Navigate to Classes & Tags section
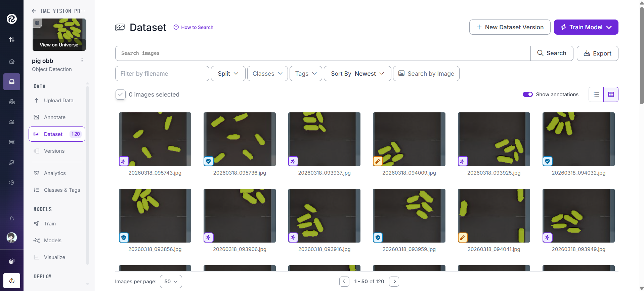Viewport: 644px width, 291px height. pos(62,190)
